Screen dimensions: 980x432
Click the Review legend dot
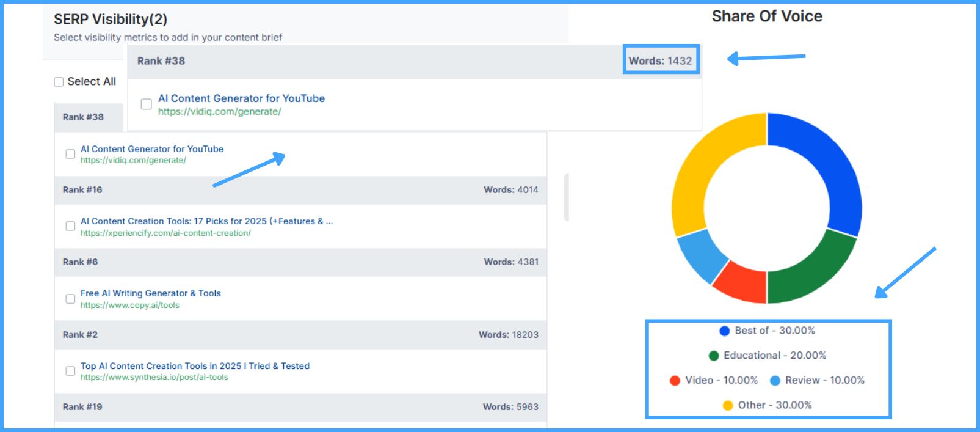coord(775,381)
